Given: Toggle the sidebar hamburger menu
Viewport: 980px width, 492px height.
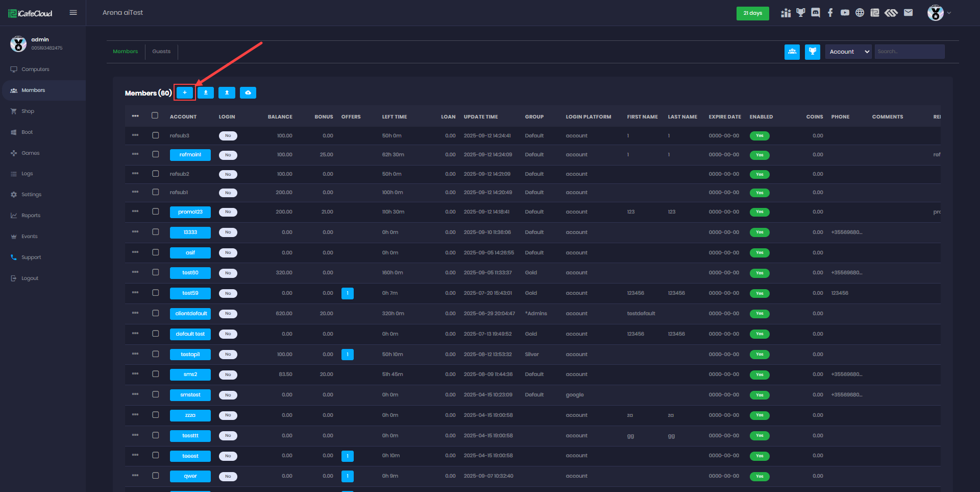Looking at the screenshot, I should pyautogui.click(x=73, y=13).
